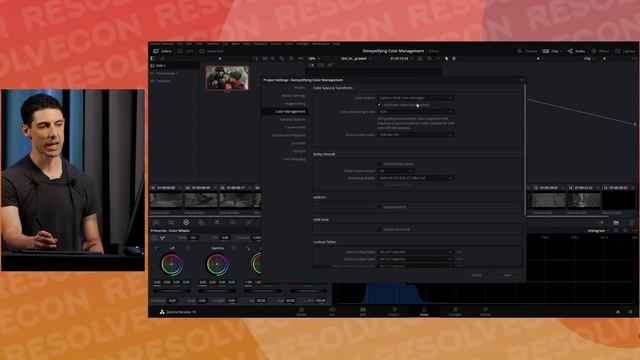Switch to the Fairlight page

[455, 311]
